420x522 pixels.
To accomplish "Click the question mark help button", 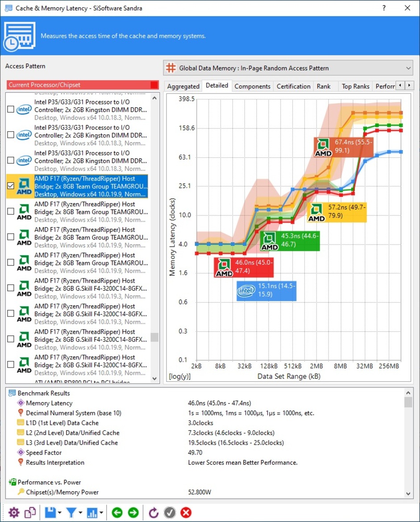I will (x=384, y=8).
